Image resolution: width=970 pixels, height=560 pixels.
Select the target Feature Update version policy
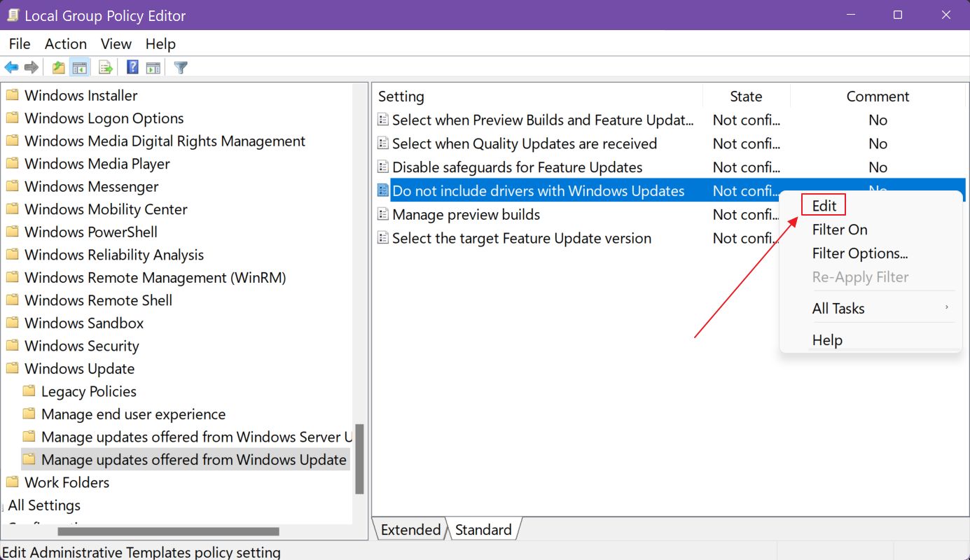522,238
